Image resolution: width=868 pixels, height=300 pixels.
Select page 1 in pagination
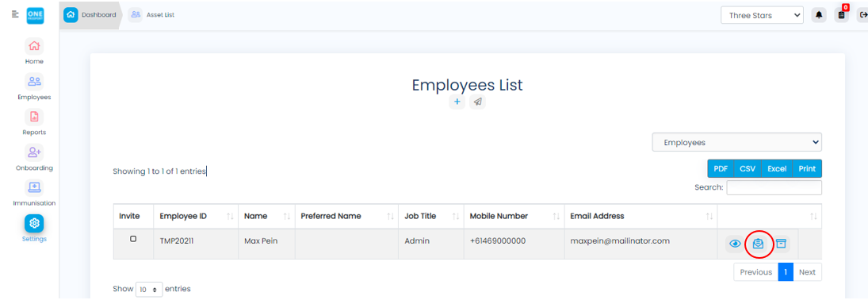pos(786,271)
